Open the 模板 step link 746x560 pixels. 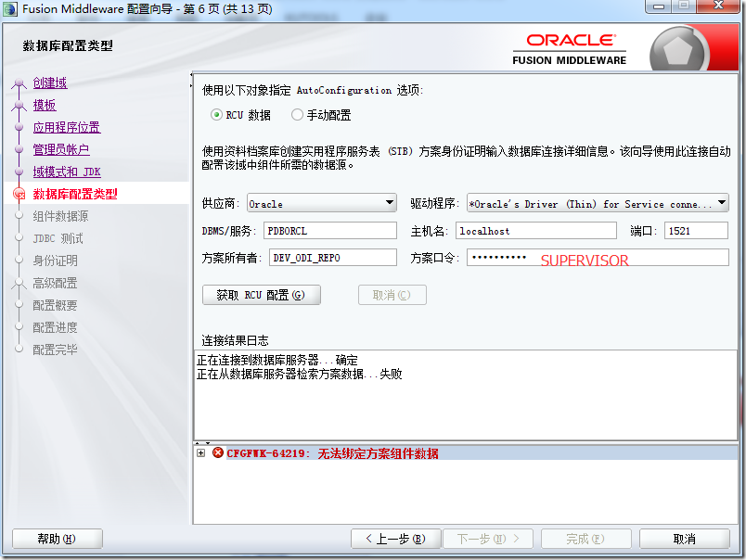(x=45, y=105)
